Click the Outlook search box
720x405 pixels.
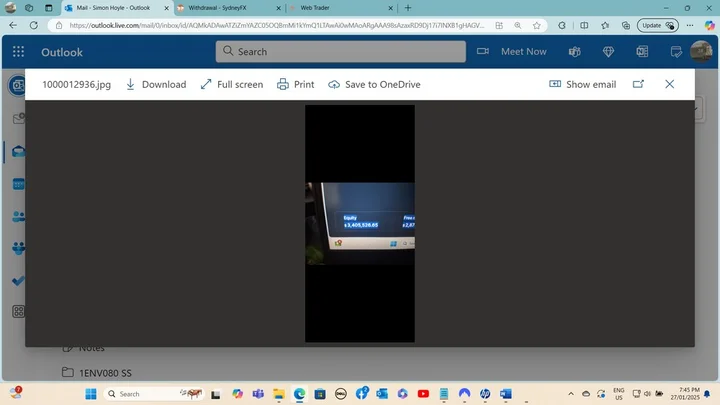point(340,51)
